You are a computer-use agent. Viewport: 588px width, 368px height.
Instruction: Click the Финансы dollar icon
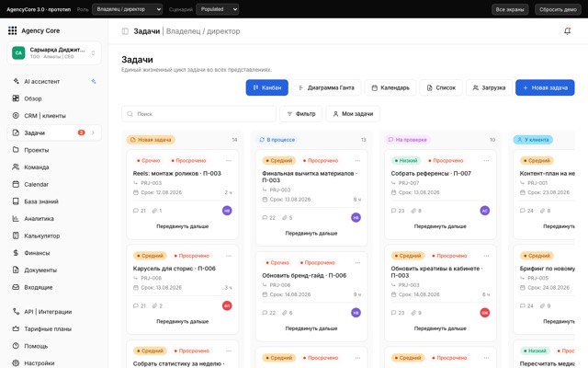[16, 253]
